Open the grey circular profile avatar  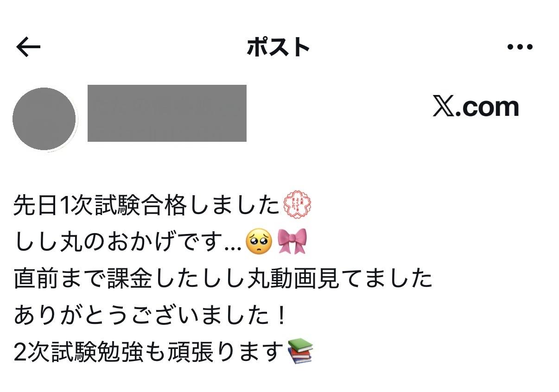pos(44,119)
